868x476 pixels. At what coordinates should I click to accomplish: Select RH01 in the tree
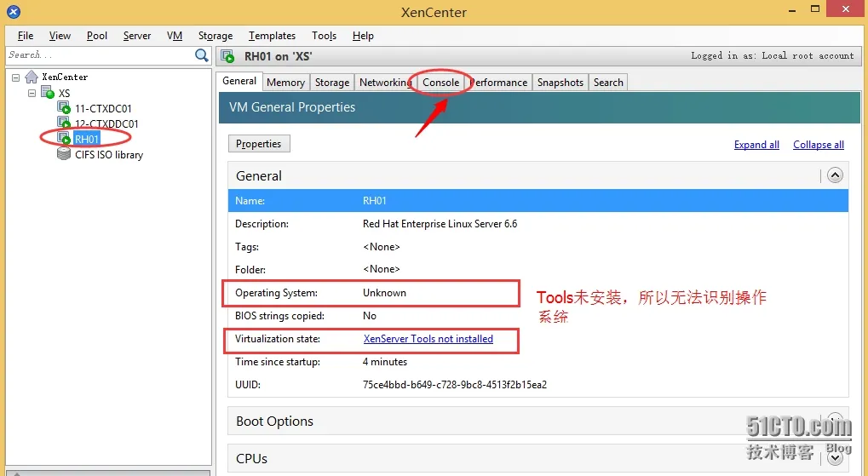[86, 139]
